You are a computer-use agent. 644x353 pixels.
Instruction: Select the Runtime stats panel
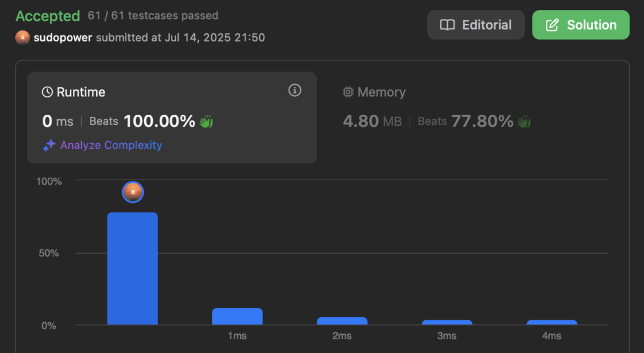tap(172, 117)
